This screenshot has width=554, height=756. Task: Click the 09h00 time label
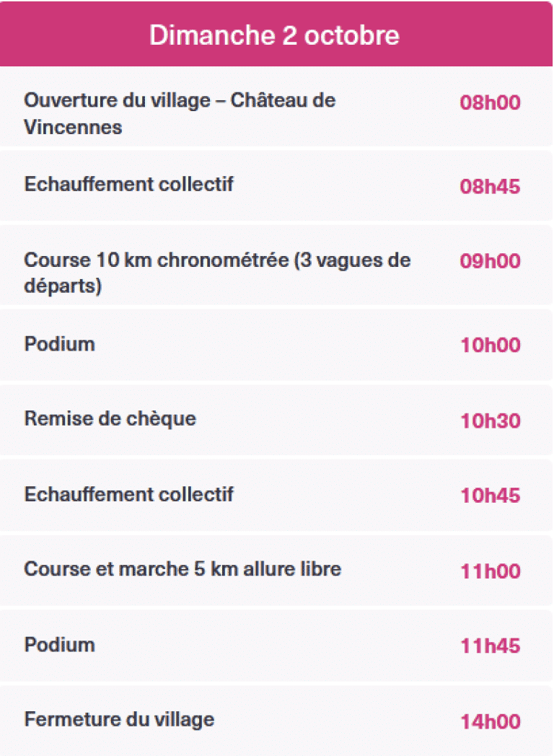(490, 261)
